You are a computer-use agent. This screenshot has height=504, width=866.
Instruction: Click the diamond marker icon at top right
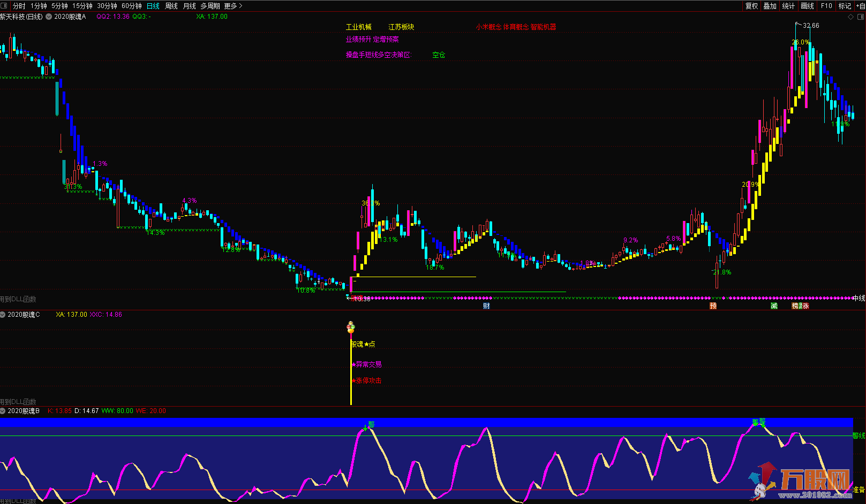pyautogui.click(x=851, y=17)
